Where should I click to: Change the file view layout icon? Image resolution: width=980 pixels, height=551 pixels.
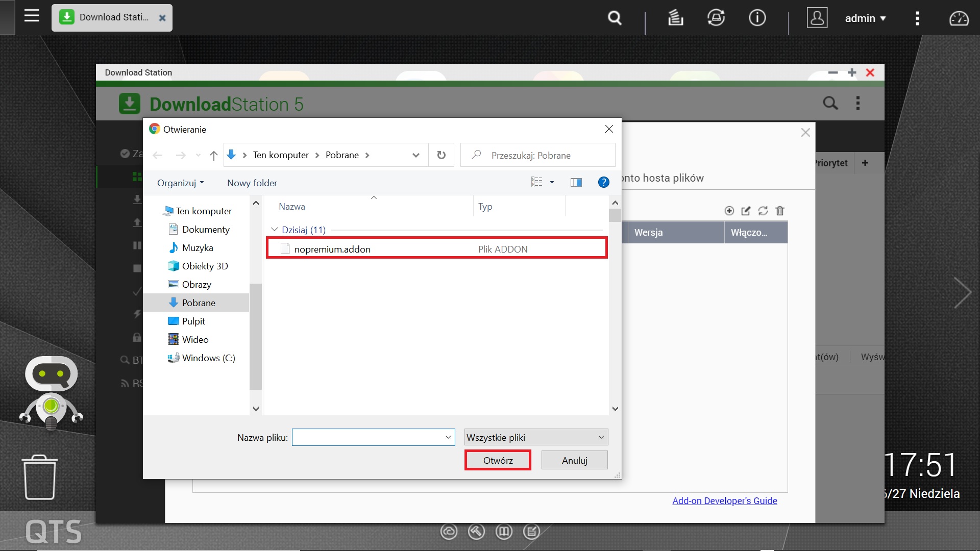point(537,182)
